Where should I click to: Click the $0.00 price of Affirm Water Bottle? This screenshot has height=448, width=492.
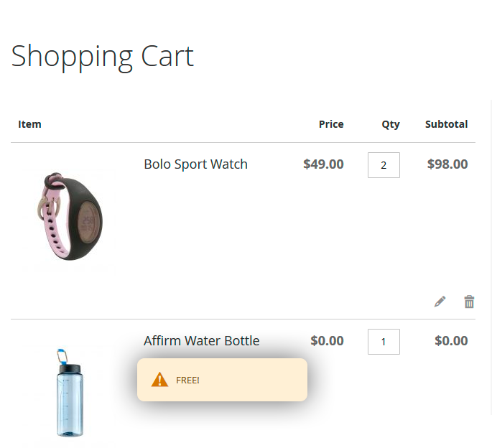click(x=327, y=341)
